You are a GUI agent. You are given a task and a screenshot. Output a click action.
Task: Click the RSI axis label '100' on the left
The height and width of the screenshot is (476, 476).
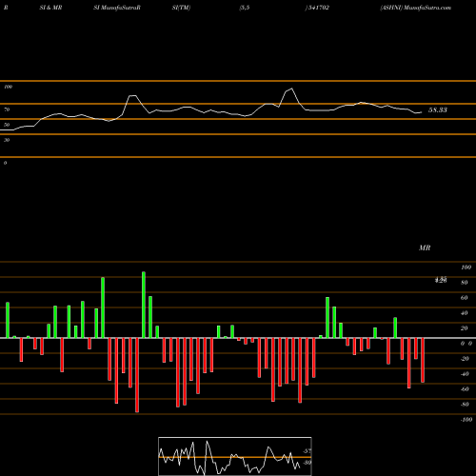pyautogui.click(x=8, y=87)
